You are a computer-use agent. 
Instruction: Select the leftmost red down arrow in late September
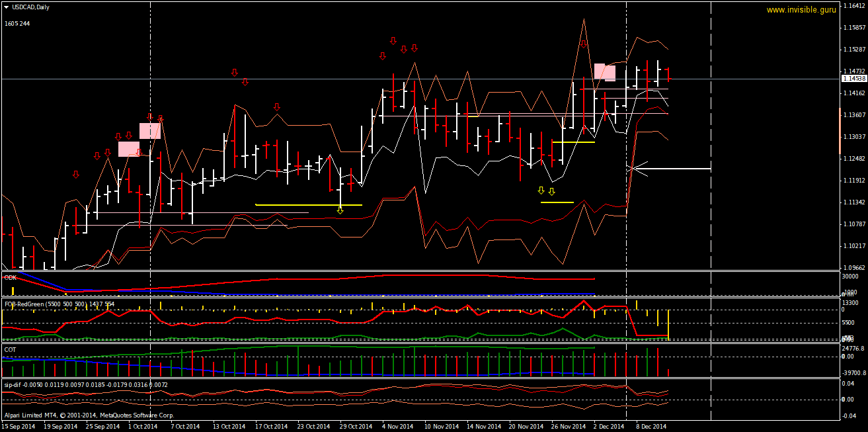click(75, 174)
